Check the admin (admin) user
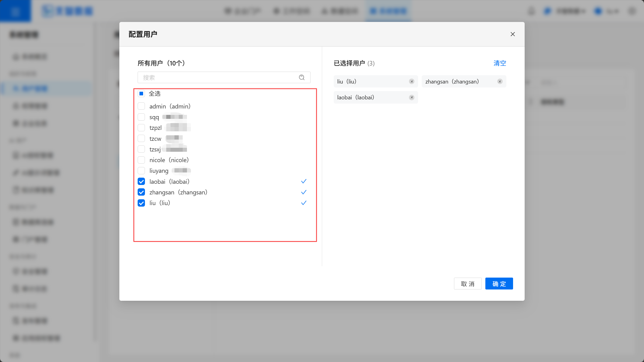Image resolution: width=644 pixels, height=362 pixels. (141, 106)
